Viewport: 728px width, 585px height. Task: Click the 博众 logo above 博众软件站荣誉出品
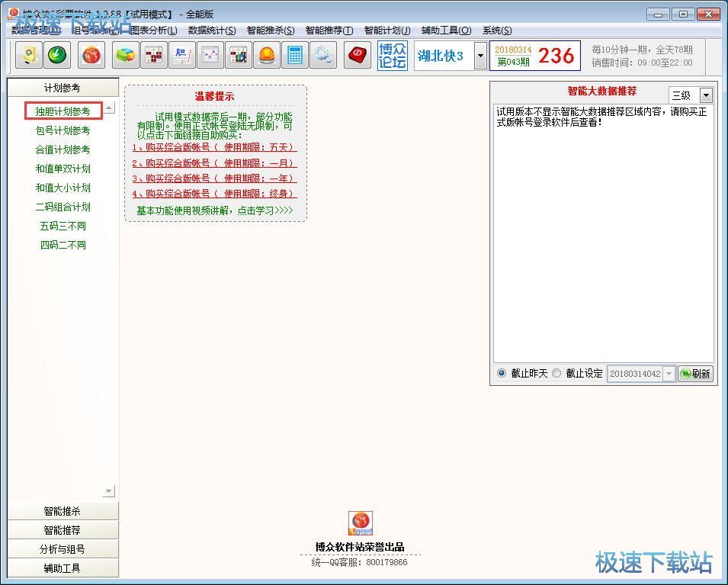[361, 524]
